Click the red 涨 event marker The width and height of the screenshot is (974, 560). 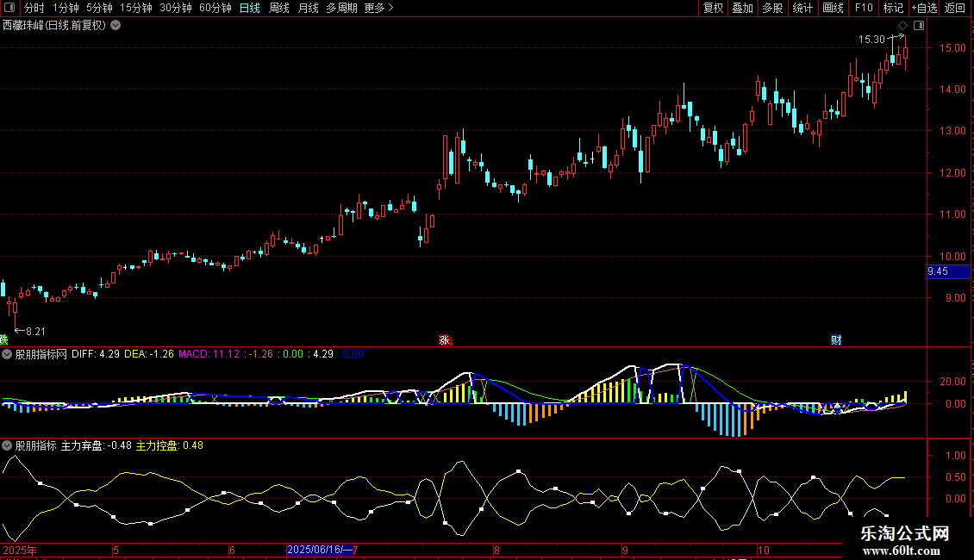[x=444, y=339]
